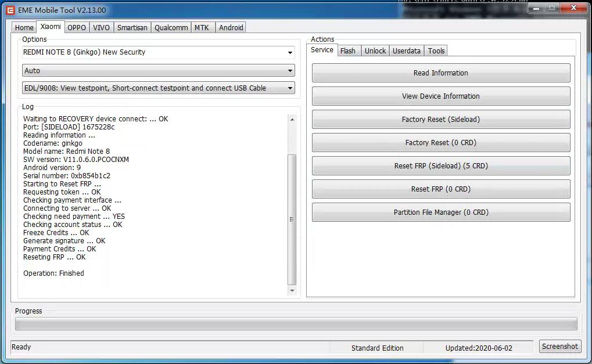Image resolution: width=592 pixels, height=364 pixels.
Task: Open the Auto mode dropdown
Action: [x=158, y=71]
